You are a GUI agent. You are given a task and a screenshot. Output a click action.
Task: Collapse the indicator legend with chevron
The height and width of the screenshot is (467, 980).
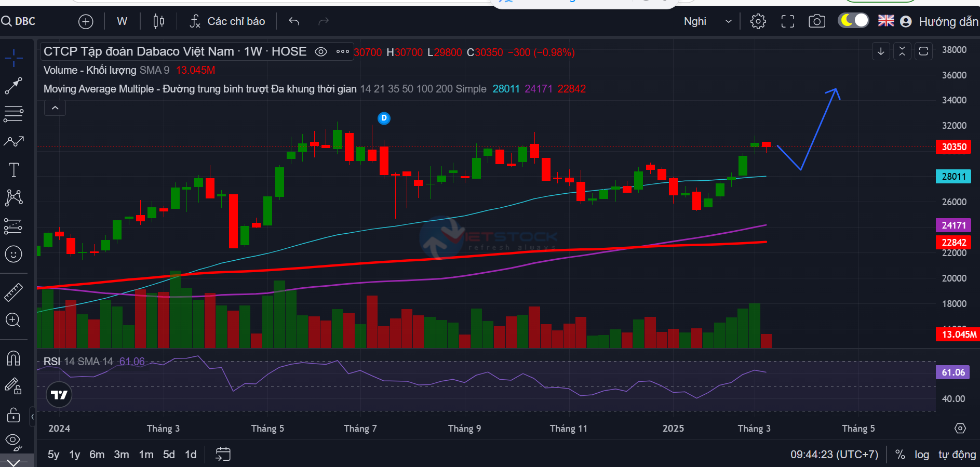(55, 108)
